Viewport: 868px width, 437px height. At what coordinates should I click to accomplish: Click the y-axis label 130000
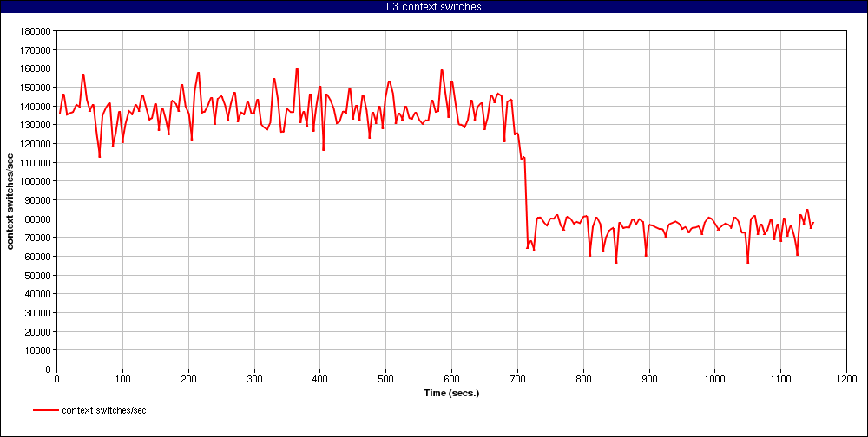35,125
